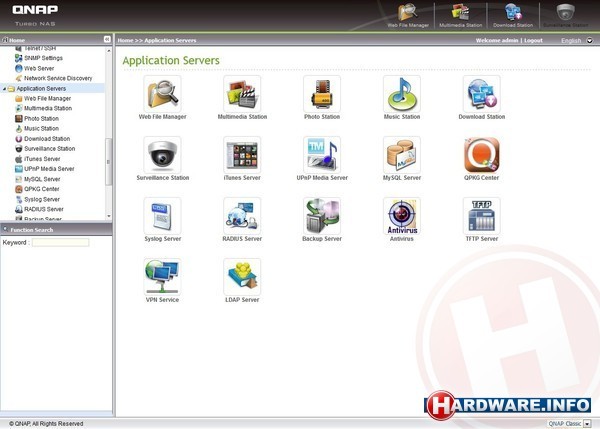Image resolution: width=600 pixels, height=429 pixels.
Task: Open Music Station from the icon grid
Action: coord(402,94)
